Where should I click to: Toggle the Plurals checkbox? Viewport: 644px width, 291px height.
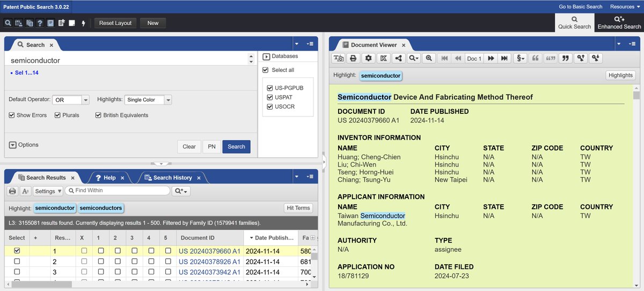pyautogui.click(x=57, y=115)
